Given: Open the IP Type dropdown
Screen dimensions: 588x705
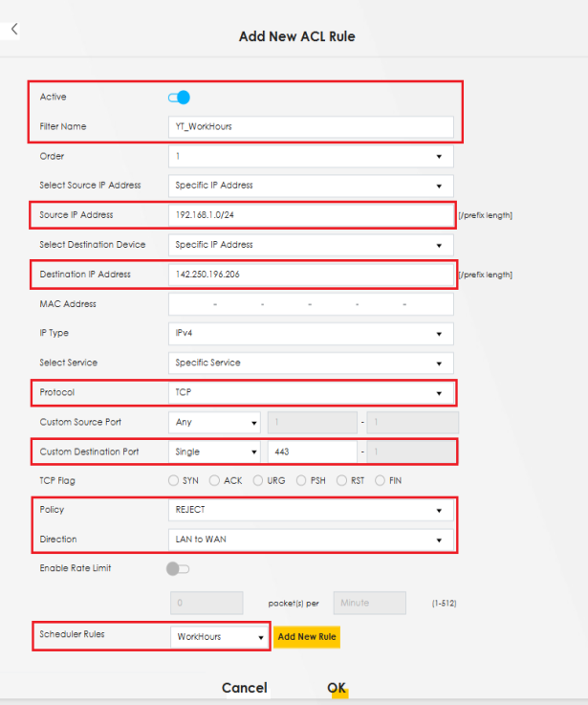Looking at the screenshot, I should (310, 334).
